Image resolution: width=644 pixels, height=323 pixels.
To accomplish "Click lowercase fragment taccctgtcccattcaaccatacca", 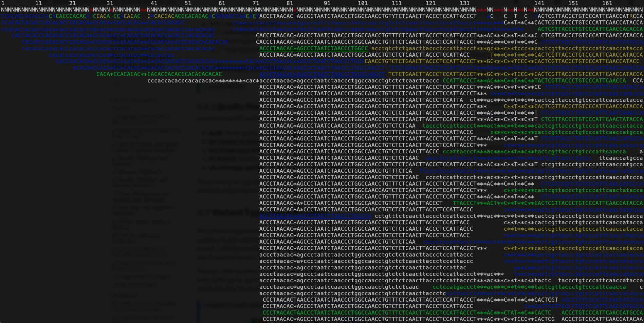I will pyautogui.click(x=601, y=280).
